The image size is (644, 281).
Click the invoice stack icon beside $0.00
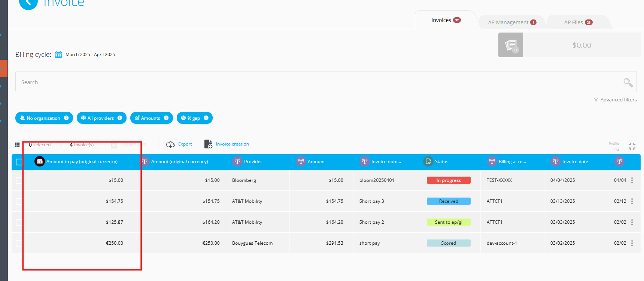(510, 45)
